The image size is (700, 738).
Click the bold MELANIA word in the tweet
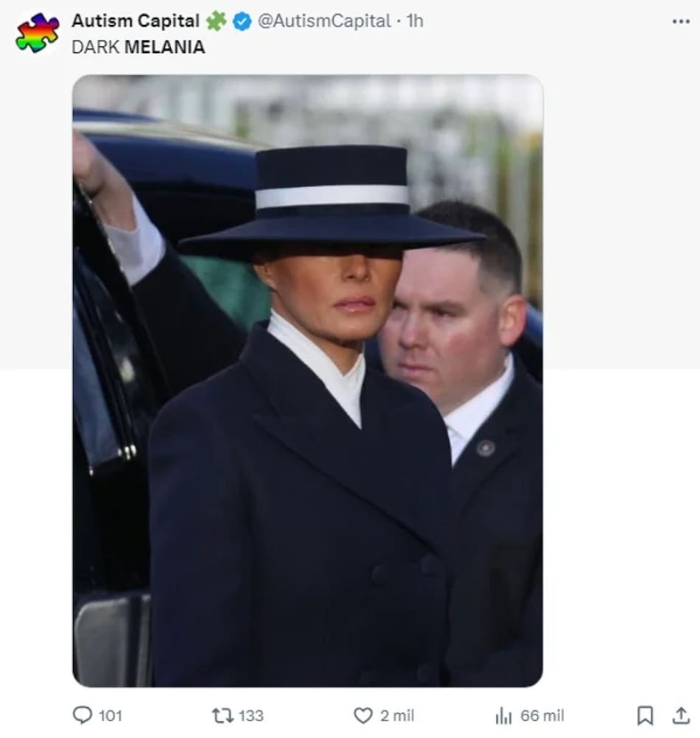[x=164, y=48]
